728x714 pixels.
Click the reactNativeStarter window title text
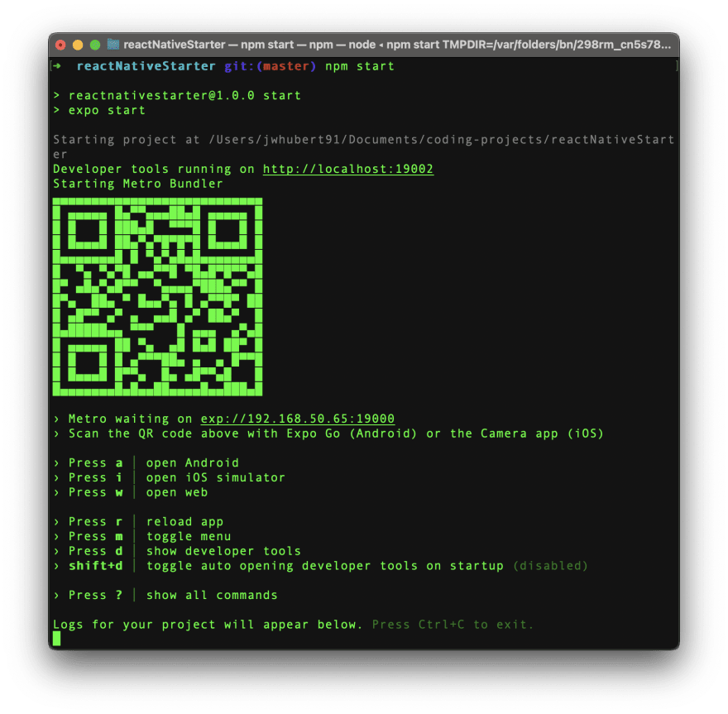coord(397,45)
